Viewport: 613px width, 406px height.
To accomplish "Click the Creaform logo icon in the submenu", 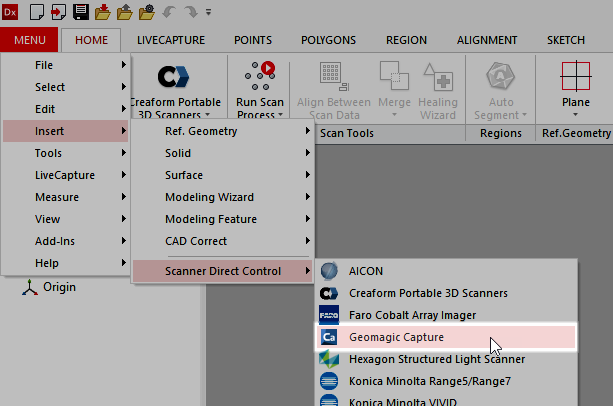I will click(x=329, y=293).
